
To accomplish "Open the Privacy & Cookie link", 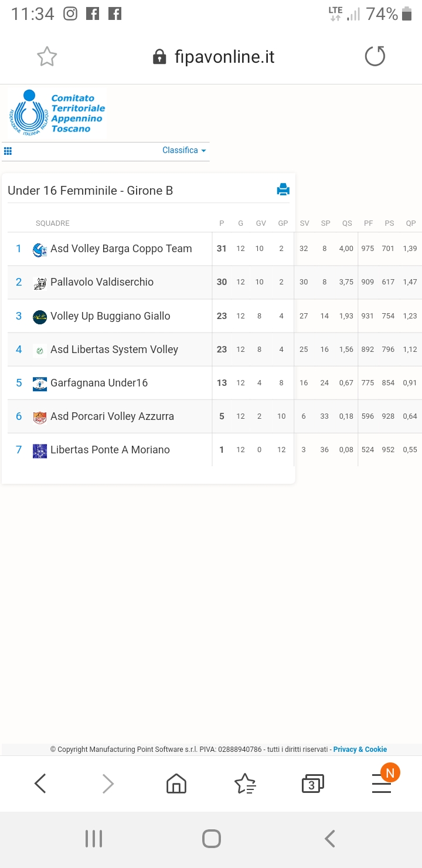I will point(360,749).
